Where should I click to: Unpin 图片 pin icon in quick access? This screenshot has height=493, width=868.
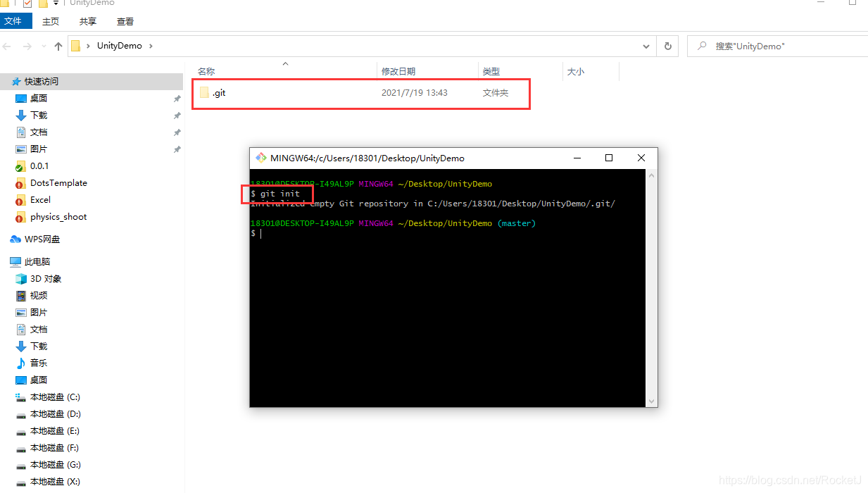(x=177, y=149)
